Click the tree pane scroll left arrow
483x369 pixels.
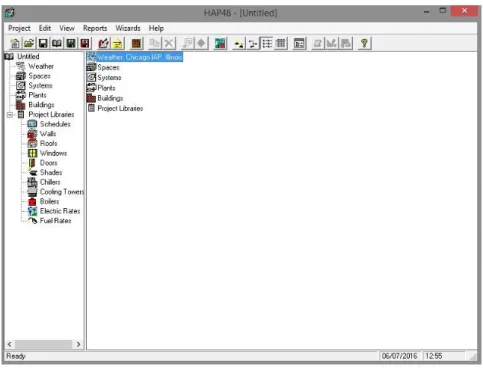10,344
